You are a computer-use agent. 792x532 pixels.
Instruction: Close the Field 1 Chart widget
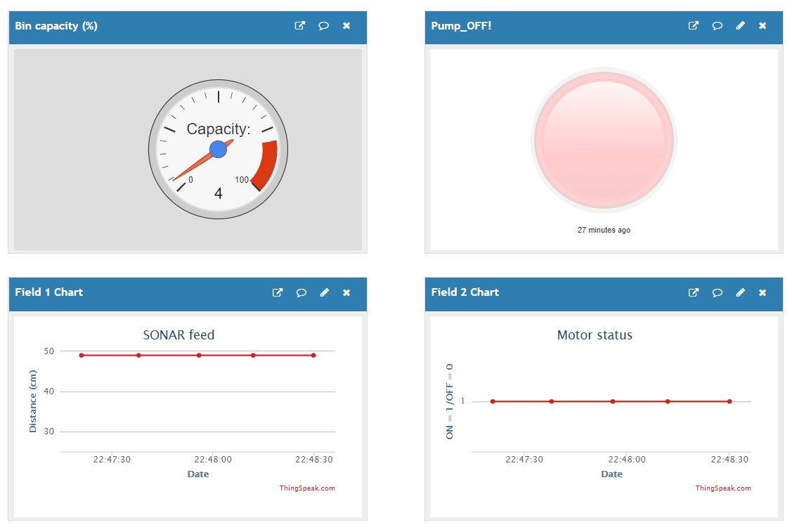(346, 292)
